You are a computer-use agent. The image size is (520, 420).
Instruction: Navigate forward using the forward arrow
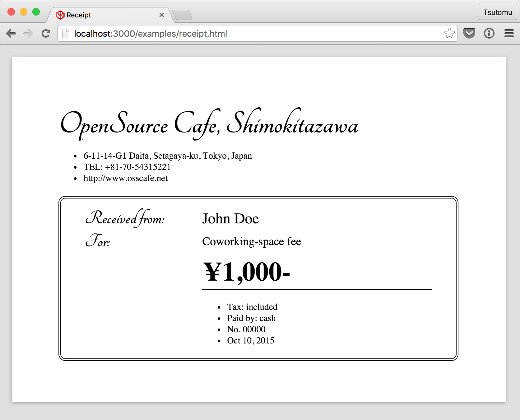coord(28,33)
